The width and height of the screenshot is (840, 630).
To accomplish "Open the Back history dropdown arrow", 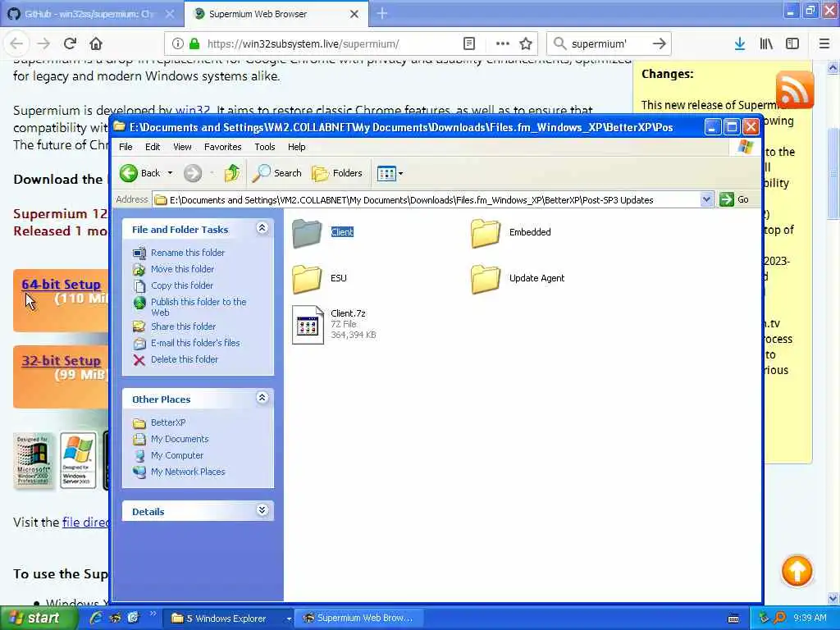I will (171, 173).
